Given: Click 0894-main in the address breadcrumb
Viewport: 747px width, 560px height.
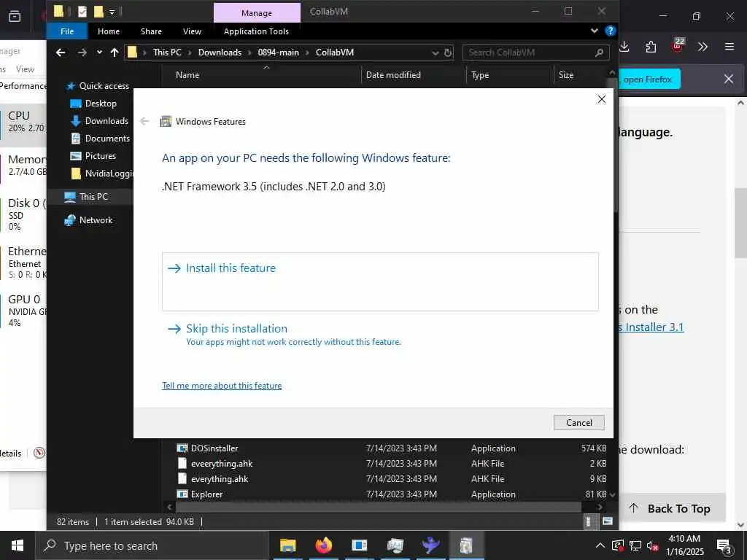Looking at the screenshot, I should point(278,52).
